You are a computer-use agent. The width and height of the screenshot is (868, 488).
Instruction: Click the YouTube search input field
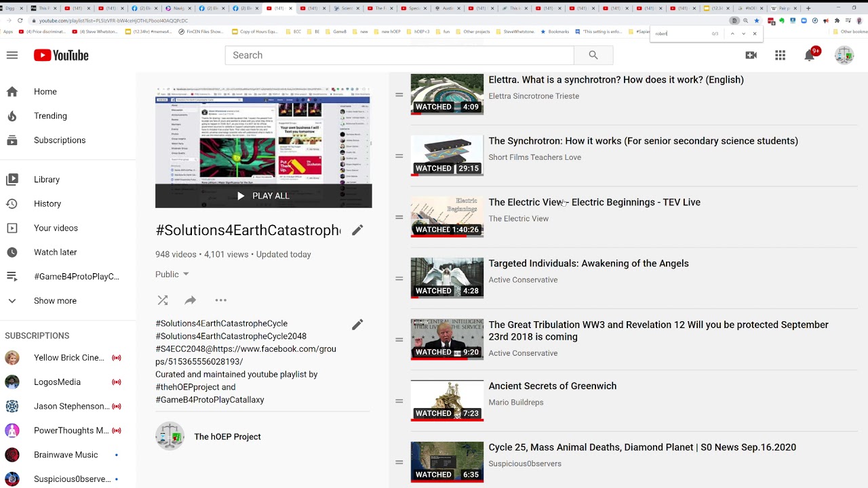pyautogui.click(x=399, y=55)
